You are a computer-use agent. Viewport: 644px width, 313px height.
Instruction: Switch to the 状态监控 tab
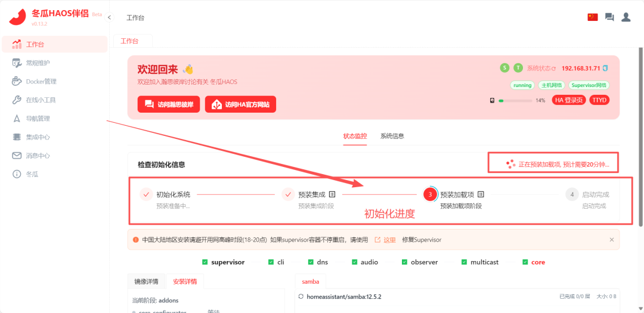click(x=355, y=136)
